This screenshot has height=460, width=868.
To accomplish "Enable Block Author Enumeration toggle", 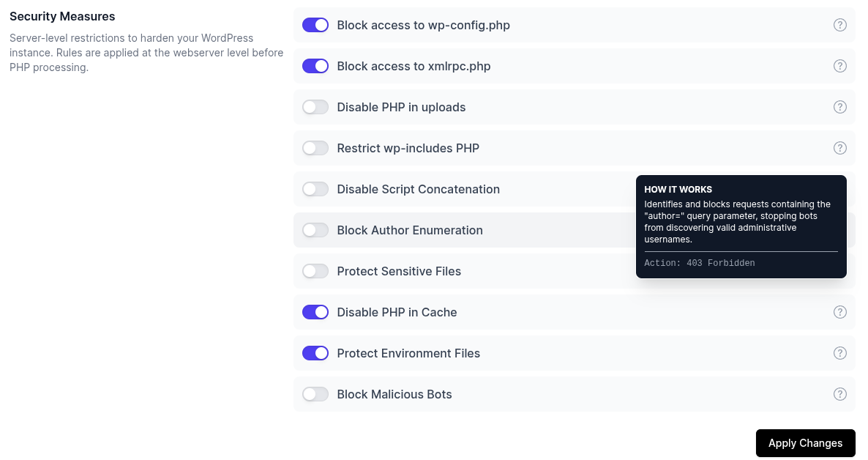I will (x=315, y=230).
